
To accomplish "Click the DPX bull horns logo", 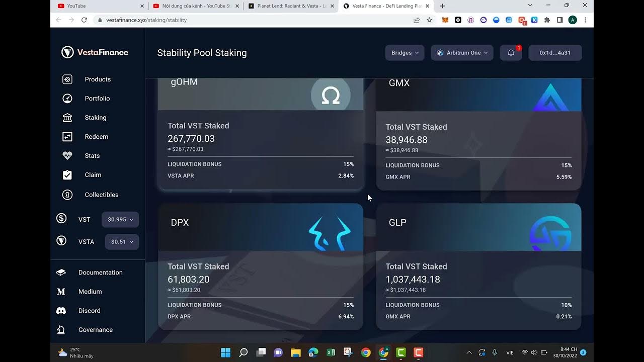I will click(330, 234).
